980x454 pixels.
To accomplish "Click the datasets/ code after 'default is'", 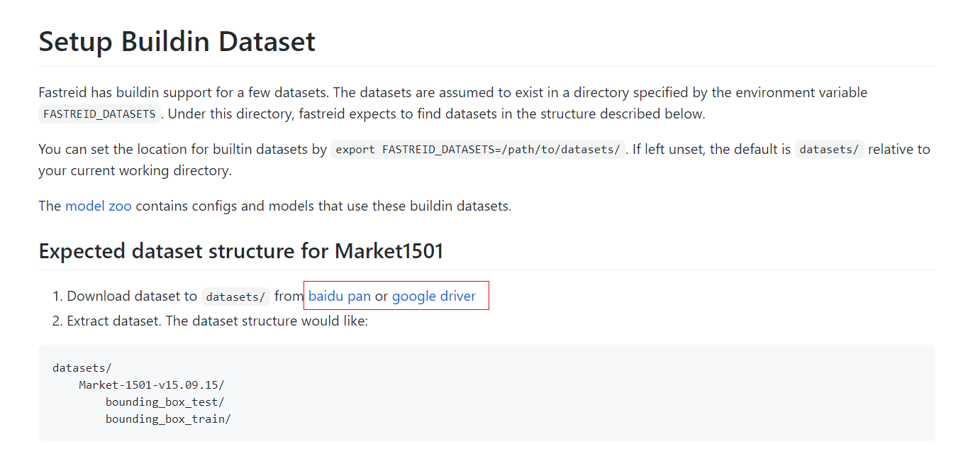I will click(829, 150).
